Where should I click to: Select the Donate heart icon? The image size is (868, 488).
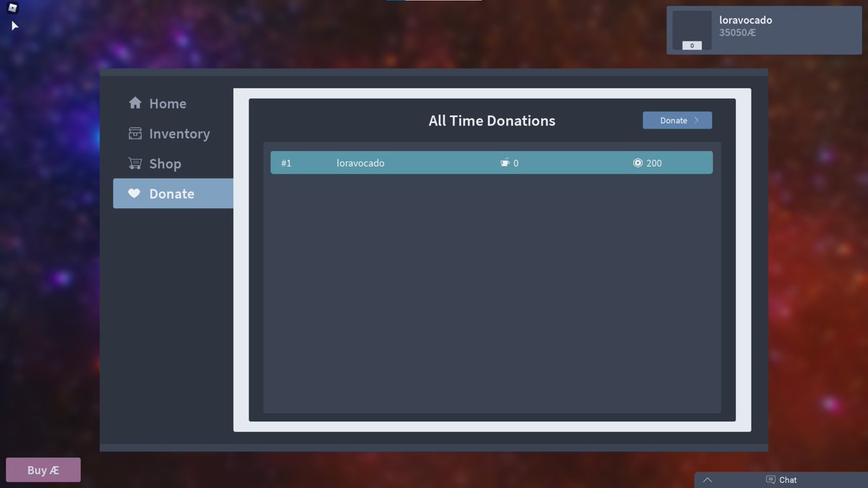click(135, 193)
